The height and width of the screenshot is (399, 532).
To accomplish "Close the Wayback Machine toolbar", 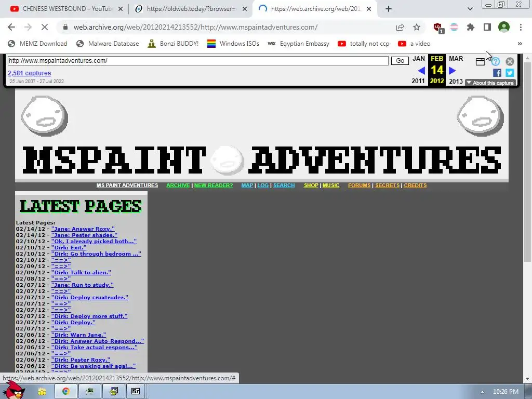I will click(x=510, y=61).
